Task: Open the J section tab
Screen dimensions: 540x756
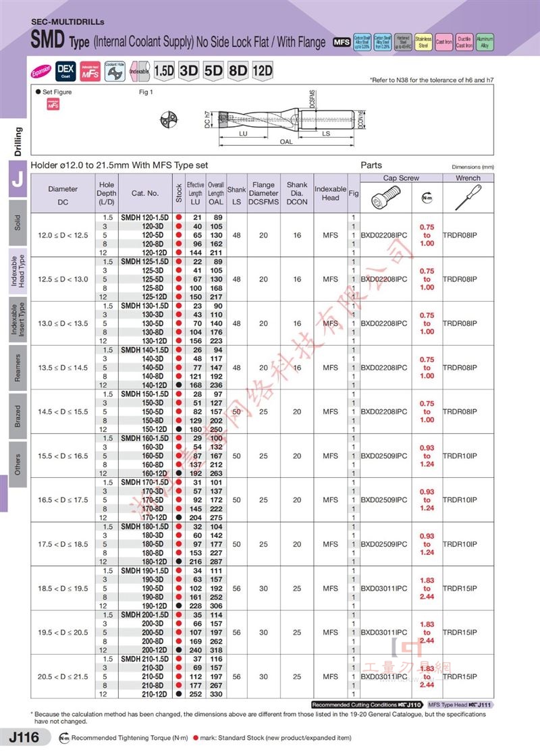Action: click(18, 179)
